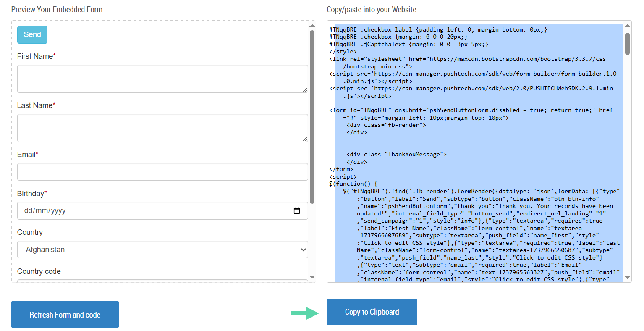The height and width of the screenshot is (331, 644).
Task: Click the code pane scrollbar thumb
Action: [628, 44]
